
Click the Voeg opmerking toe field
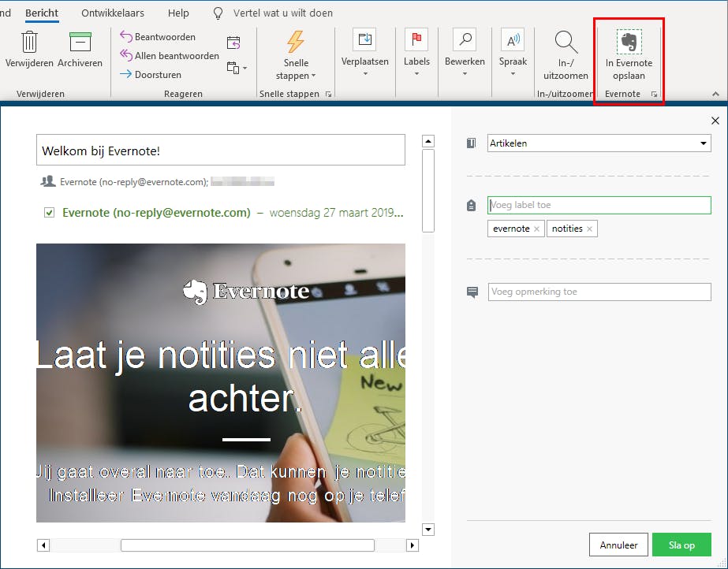pos(599,292)
